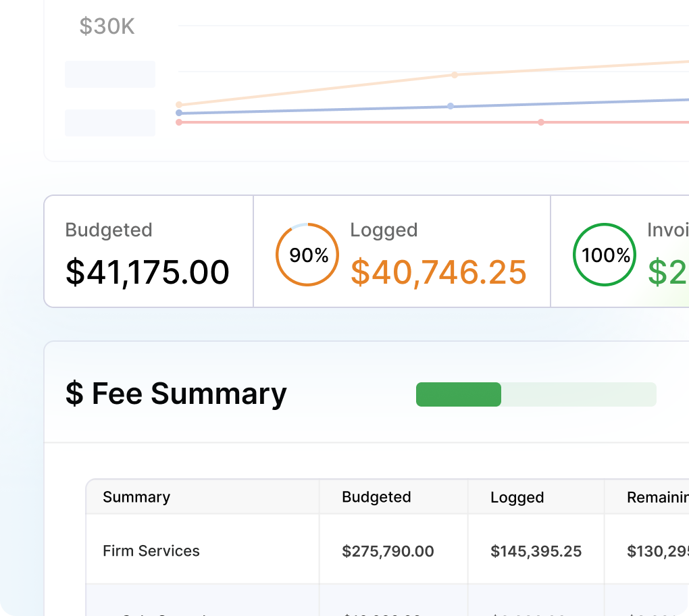Image resolution: width=689 pixels, height=616 pixels.
Task: Click the red line's middle data point
Action: point(541,122)
